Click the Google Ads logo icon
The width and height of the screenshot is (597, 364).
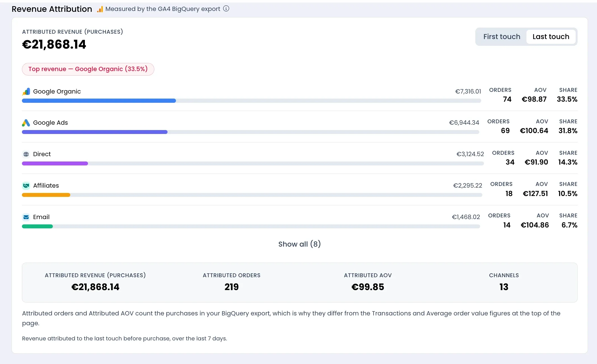[x=26, y=123]
